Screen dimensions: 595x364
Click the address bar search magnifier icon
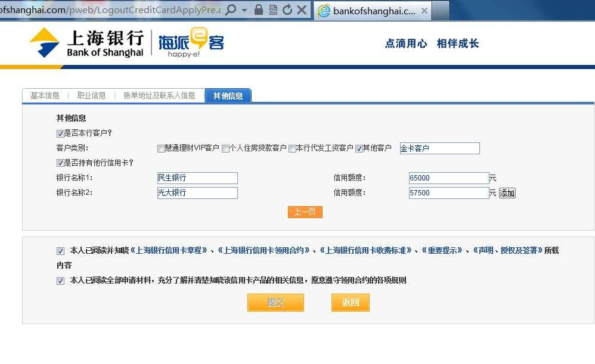point(231,10)
